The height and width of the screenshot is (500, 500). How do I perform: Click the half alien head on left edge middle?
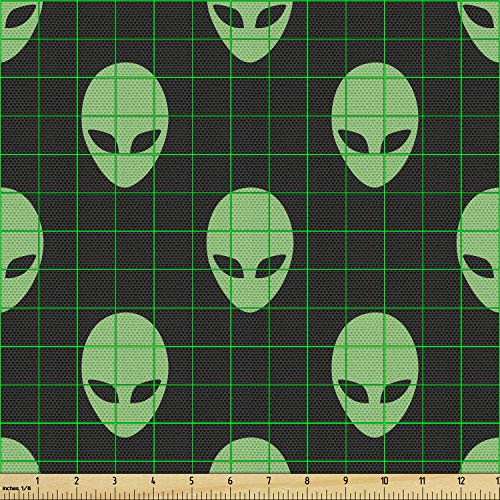[x=21, y=250]
